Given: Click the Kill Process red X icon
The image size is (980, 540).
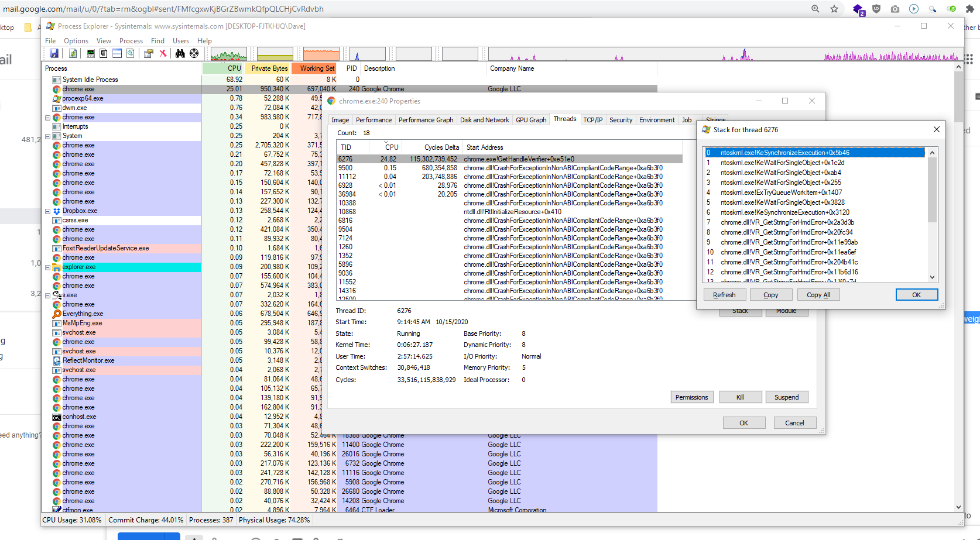Looking at the screenshot, I should (x=163, y=53).
